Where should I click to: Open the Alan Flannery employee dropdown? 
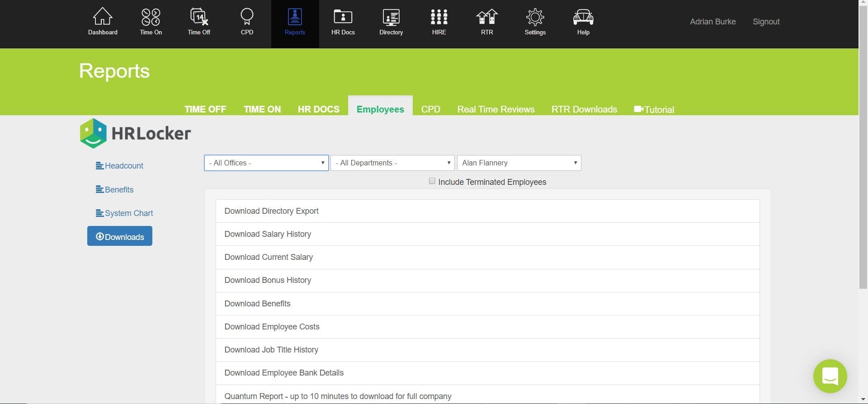pos(519,163)
